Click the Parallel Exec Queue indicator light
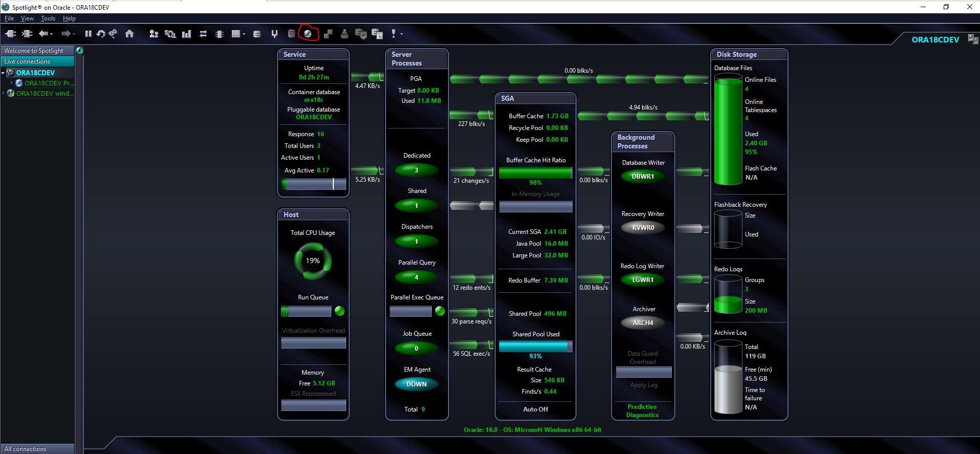Viewport: 980px width, 454px height. [x=440, y=311]
